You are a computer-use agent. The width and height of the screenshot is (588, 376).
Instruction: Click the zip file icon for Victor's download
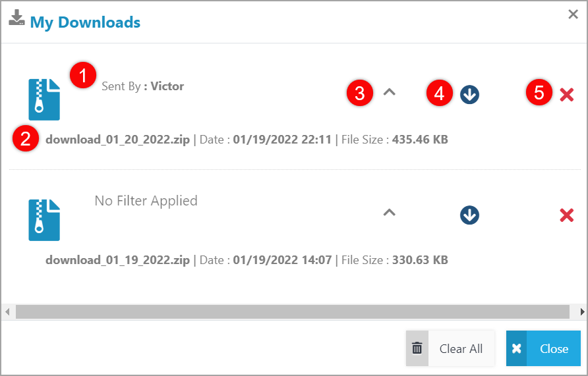pos(44,99)
